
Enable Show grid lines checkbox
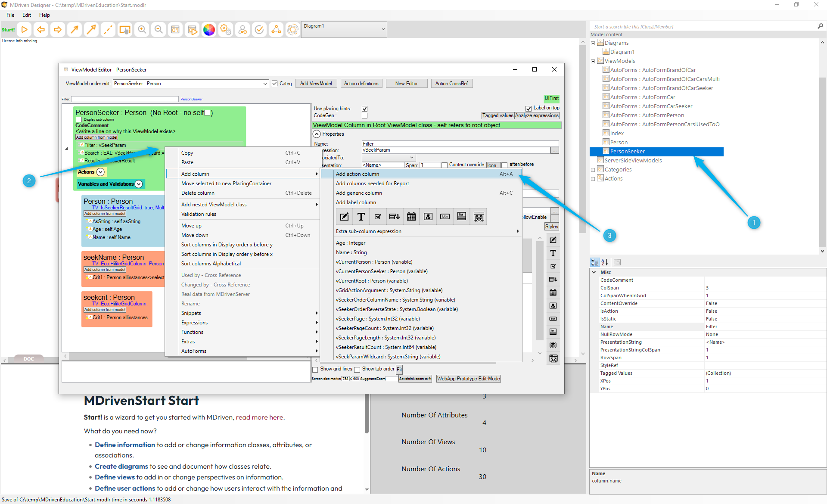coord(315,369)
